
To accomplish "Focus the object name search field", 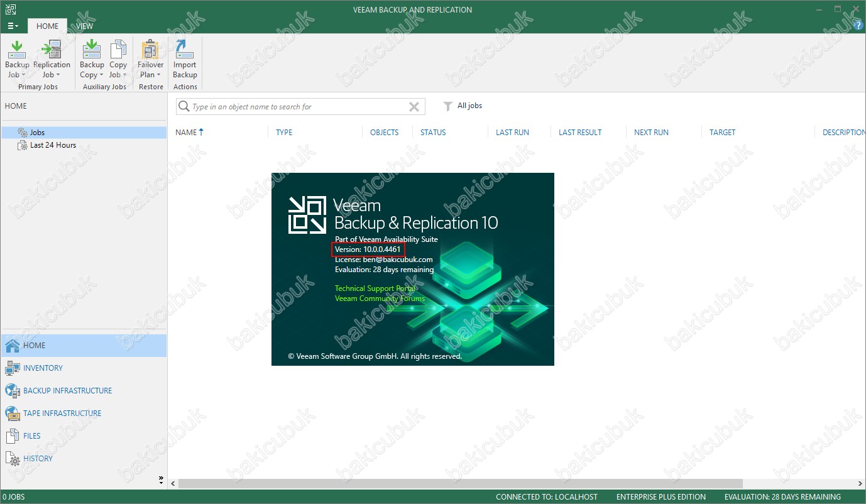I will coord(300,107).
